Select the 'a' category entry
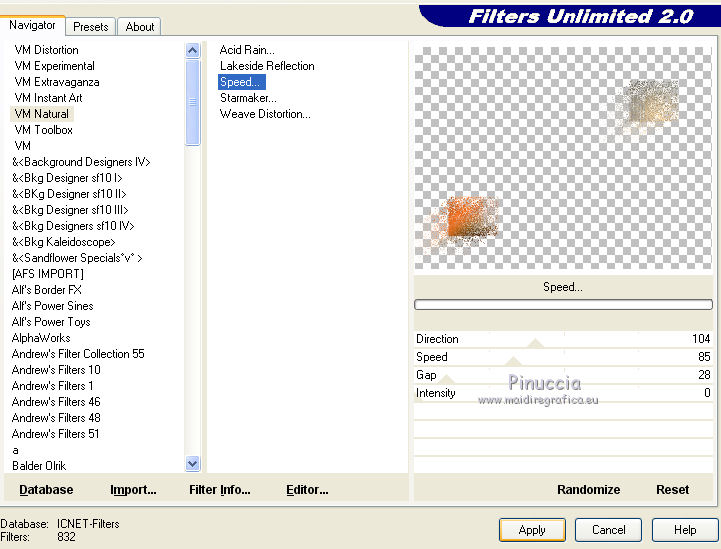 point(16,450)
